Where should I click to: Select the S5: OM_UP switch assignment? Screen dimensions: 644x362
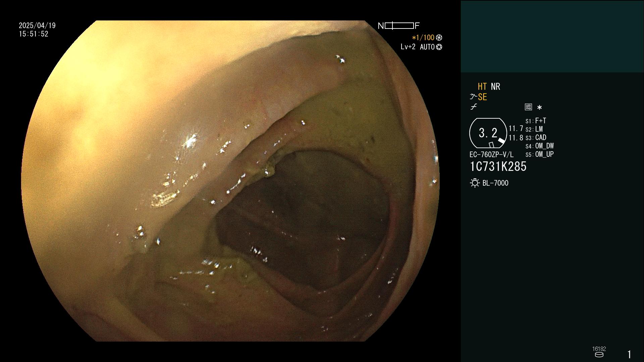click(539, 154)
